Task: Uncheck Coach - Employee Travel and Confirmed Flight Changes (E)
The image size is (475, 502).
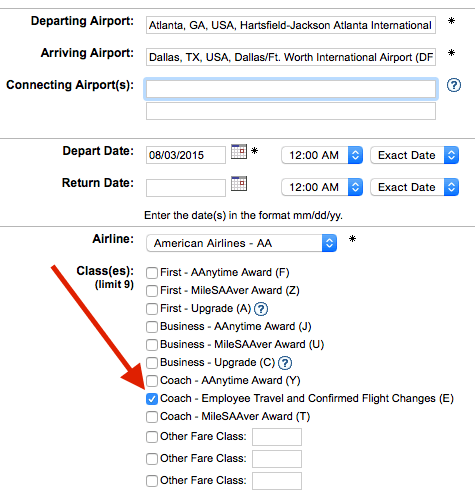Action: click(x=152, y=399)
